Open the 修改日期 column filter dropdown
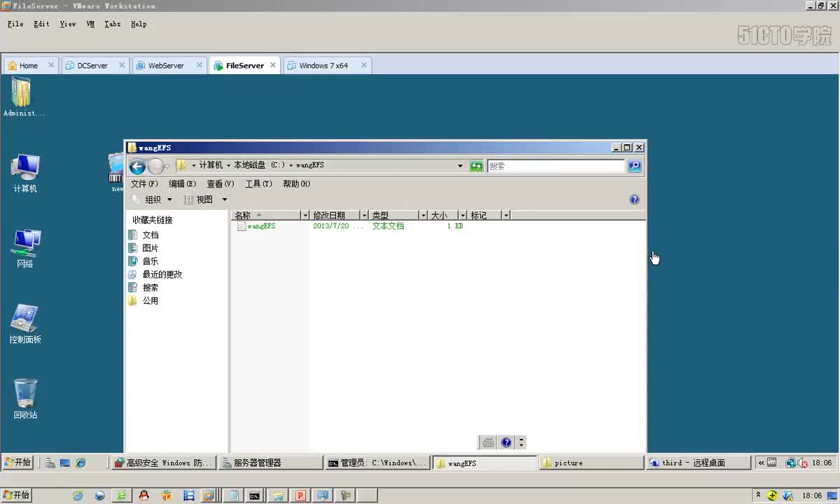 [364, 215]
